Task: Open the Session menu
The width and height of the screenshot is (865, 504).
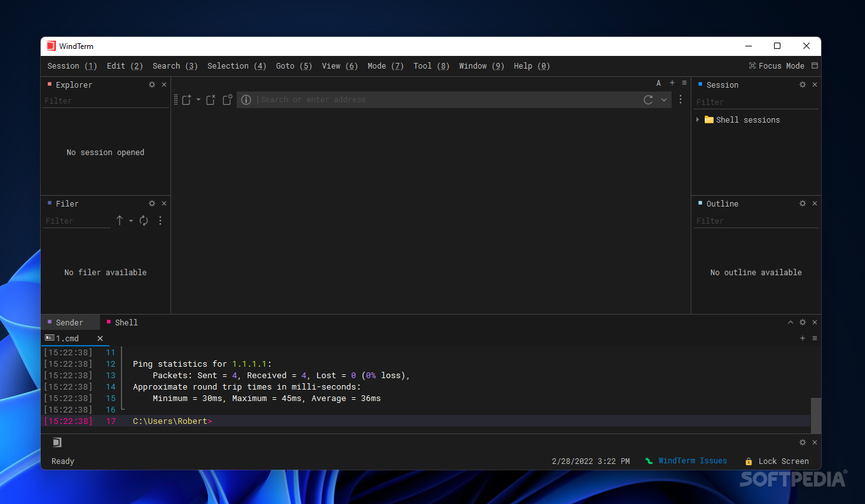Action: 72,65
